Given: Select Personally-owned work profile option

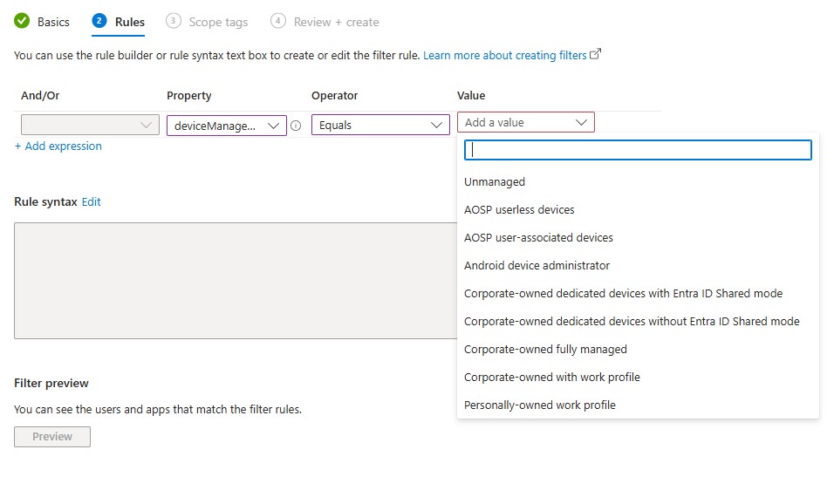Looking at the screenshot, I should [x=540, y=405].
